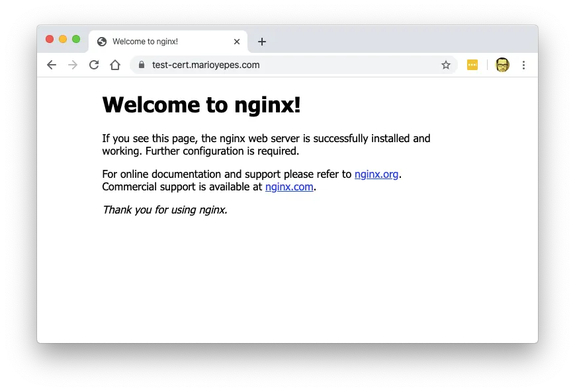Close the Welcome to nginx! tab
Viewport: 575px width, 392px height.
pyautogui.click(x=237, y=42)
